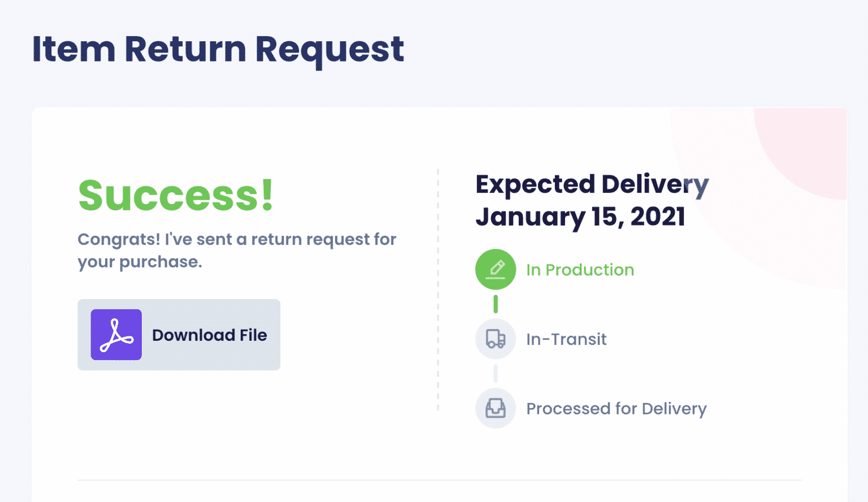Screen dimensions: 868x502
Task: Click the connector line below In Production
Action: click(496, 304)
